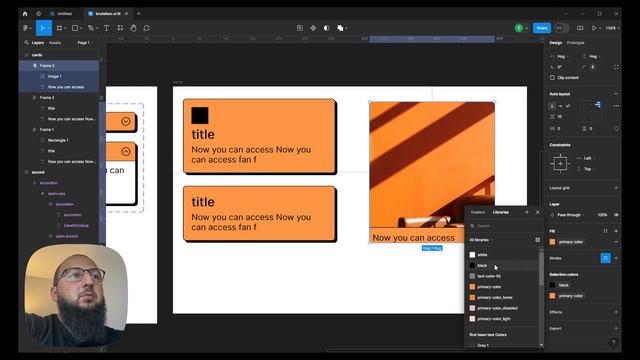Image resolution: width=640 pixels, height=360 pixels.
Task: Click the opacity 100% field
Action: (x=602, y=215)
